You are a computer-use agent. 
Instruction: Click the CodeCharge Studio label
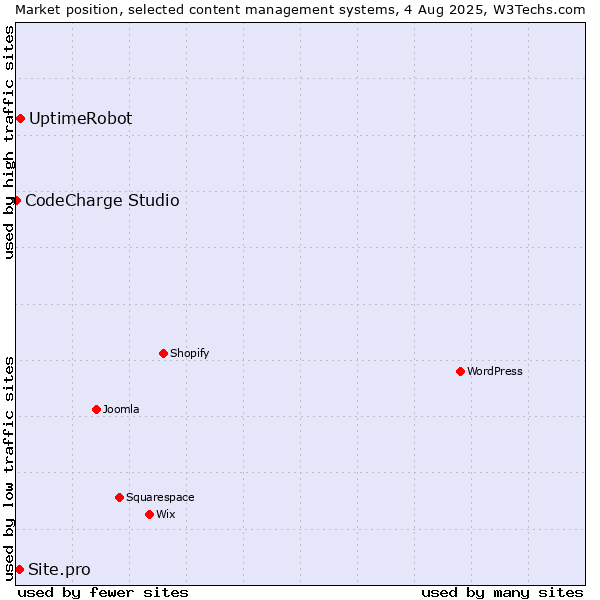coord(102,201)
